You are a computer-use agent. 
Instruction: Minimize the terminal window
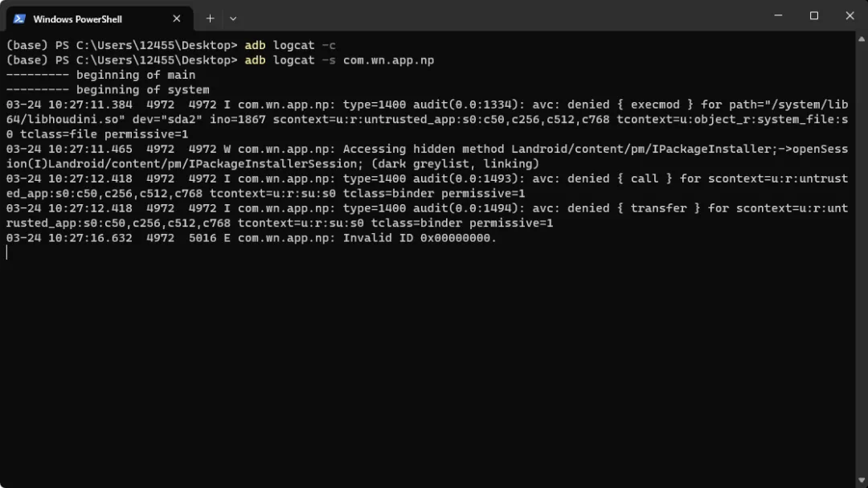point(778,15)
